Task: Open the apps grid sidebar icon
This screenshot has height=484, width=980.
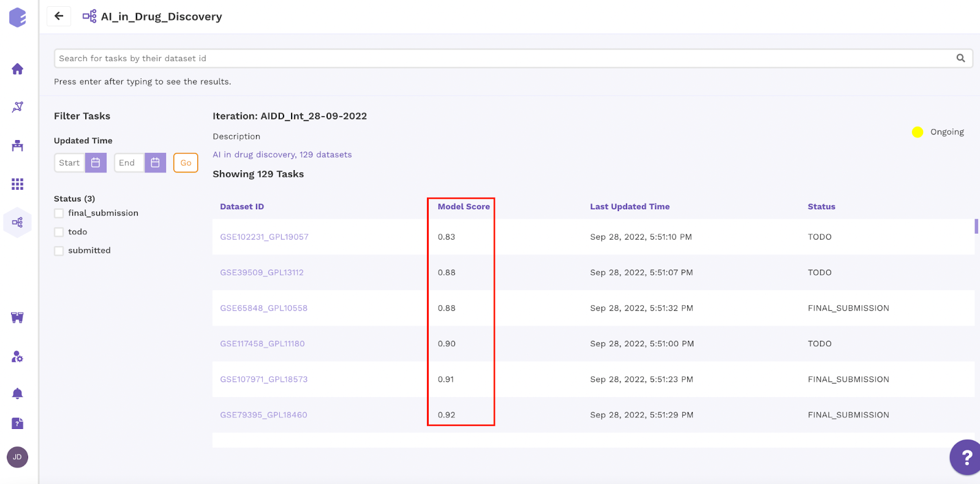Action: pyautogui.click(x=17, y=184)
